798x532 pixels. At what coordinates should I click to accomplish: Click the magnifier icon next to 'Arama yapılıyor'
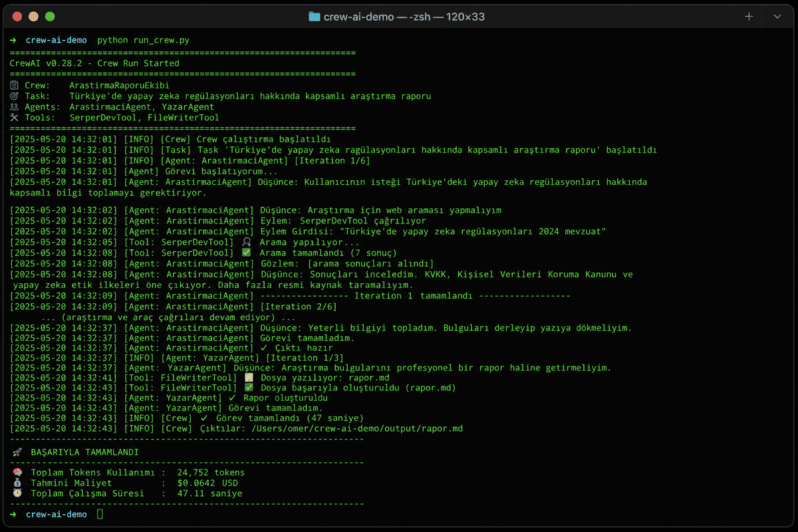[x=247, y=242]
